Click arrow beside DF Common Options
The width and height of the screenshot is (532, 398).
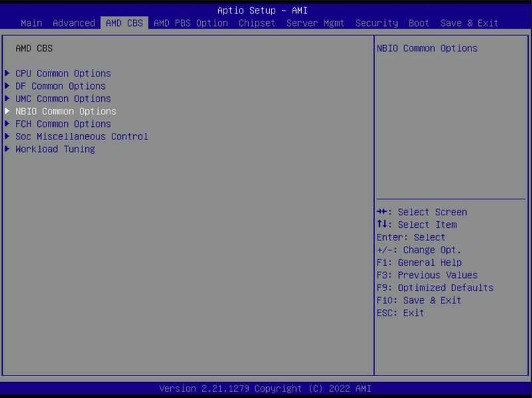tap(7, 86)
